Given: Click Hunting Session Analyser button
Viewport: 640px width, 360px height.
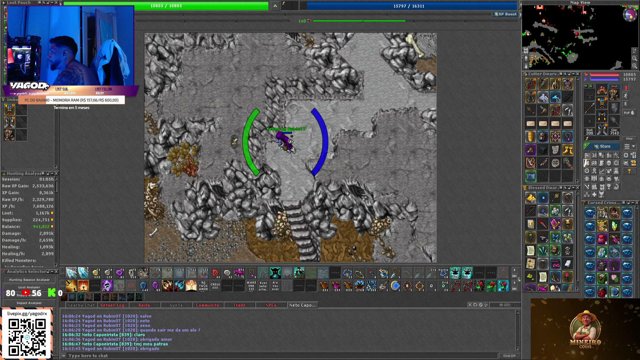Looking at the screenshot, I should [29, 280].
